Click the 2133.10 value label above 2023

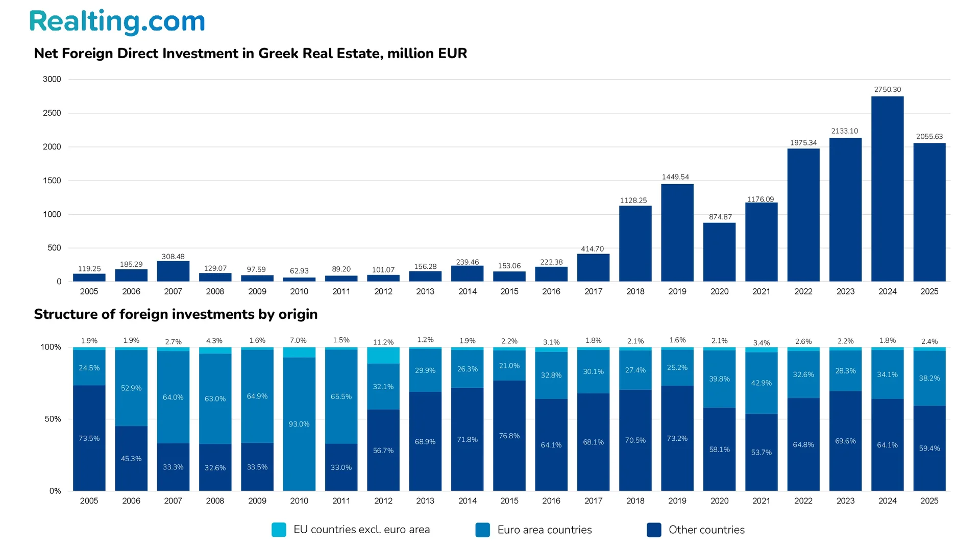pos(845,131)
